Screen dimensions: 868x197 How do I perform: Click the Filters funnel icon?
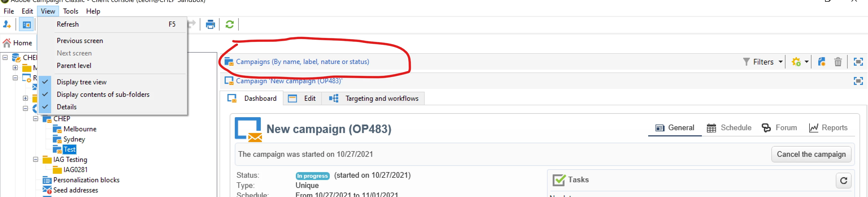(746, 62)
